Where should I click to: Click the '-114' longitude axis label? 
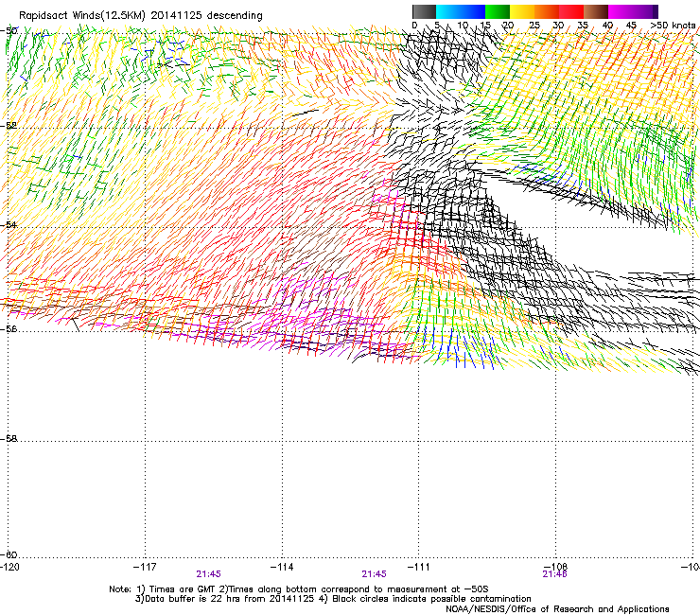[282, 567]
